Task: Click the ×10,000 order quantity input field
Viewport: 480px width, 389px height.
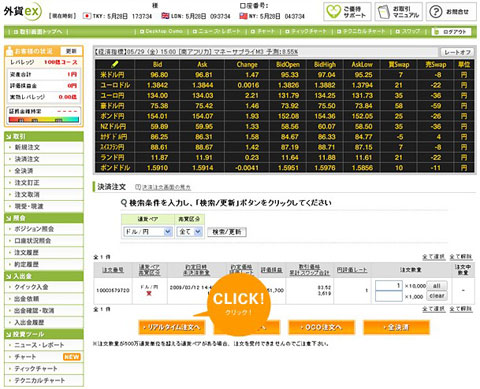Action: tap(389, 286)
